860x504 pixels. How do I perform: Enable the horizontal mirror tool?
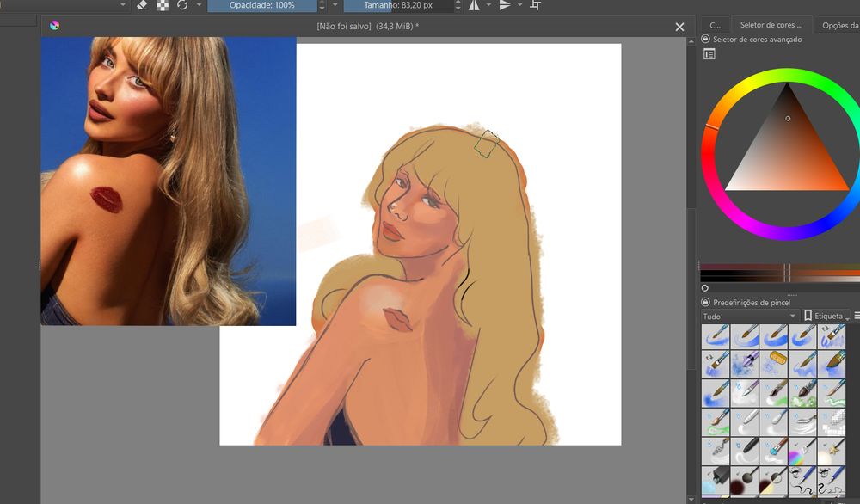click(x=474, y=5)
